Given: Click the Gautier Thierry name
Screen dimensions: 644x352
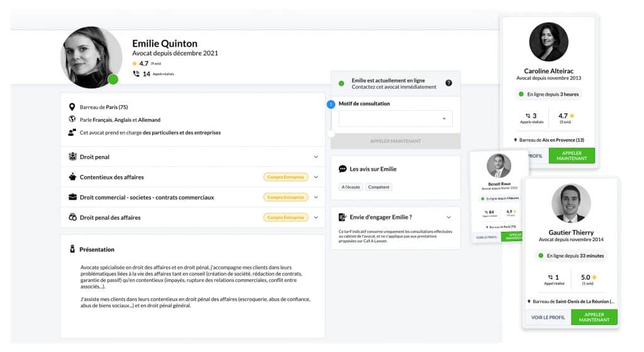Looking at the screenshot, I should click(x=571, y=232).
